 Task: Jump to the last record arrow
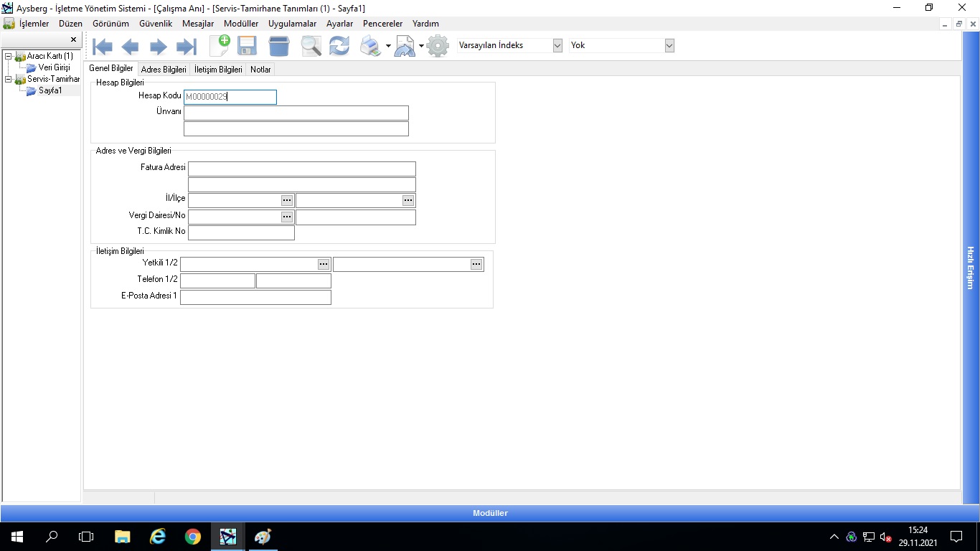(186, 47)
